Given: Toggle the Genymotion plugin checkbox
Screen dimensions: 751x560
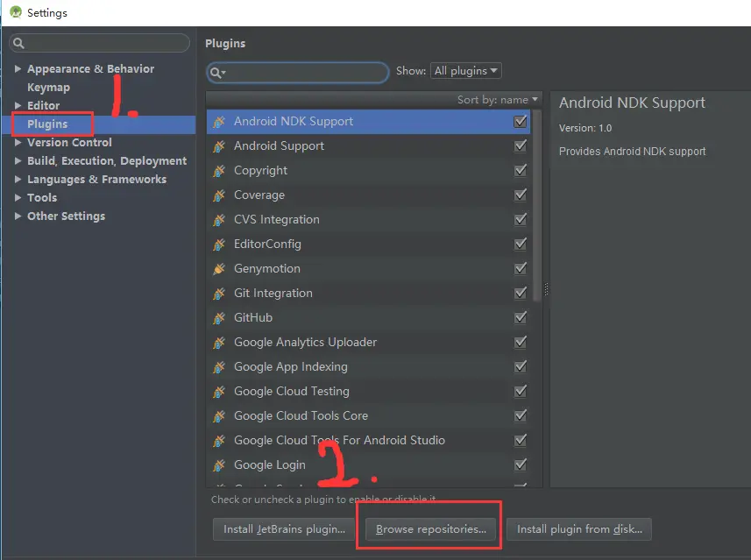Looking at the screenshot, I should (x=521, y=268).
